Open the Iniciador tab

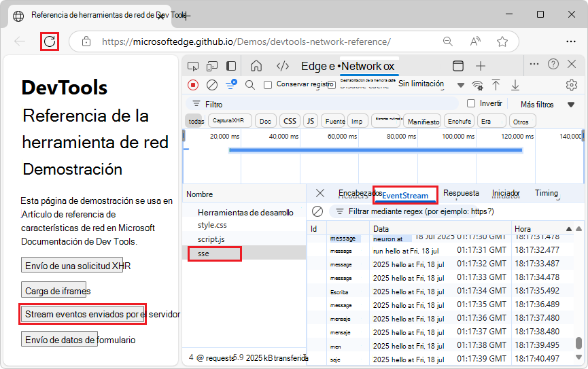(506, 193)
